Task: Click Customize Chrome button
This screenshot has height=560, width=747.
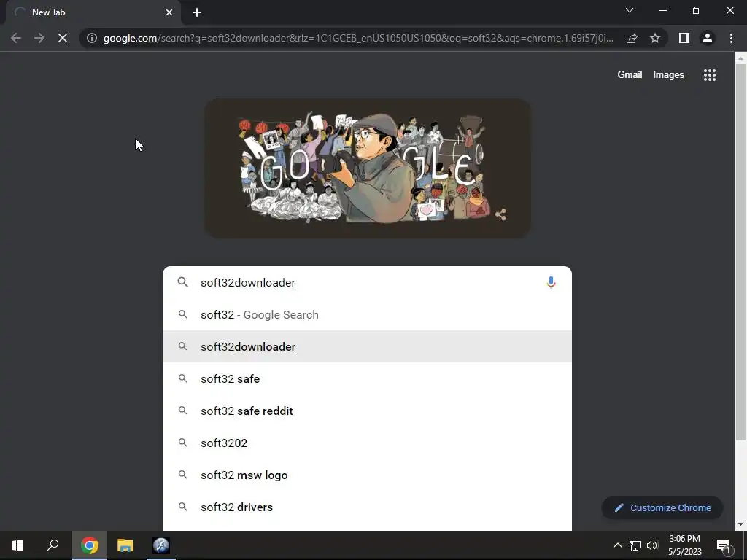Action: pyautogui.click(x=662, y=507)
